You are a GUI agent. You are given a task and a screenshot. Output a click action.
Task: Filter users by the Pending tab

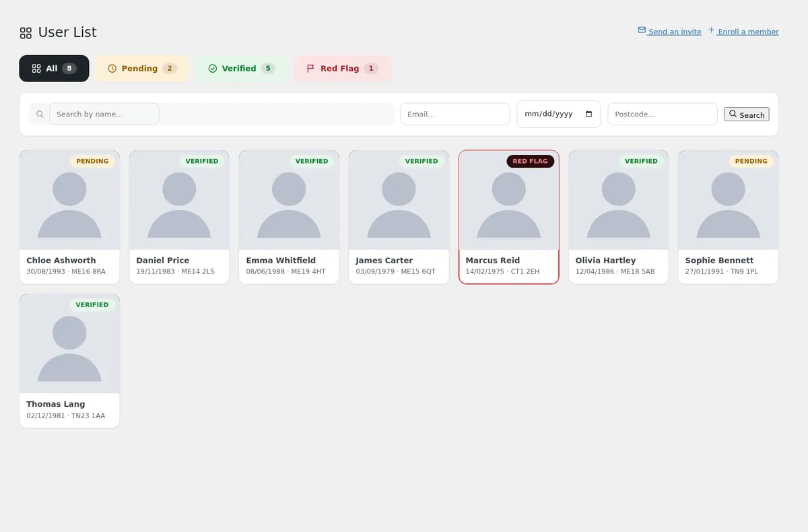coord(142,69)
